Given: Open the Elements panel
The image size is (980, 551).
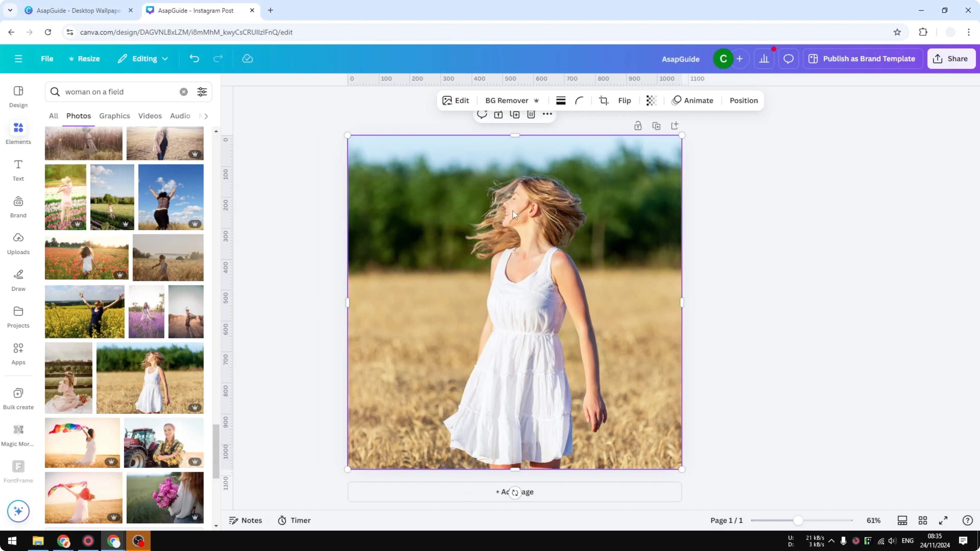Looking at the screenshot, I should tap(18, 133).
